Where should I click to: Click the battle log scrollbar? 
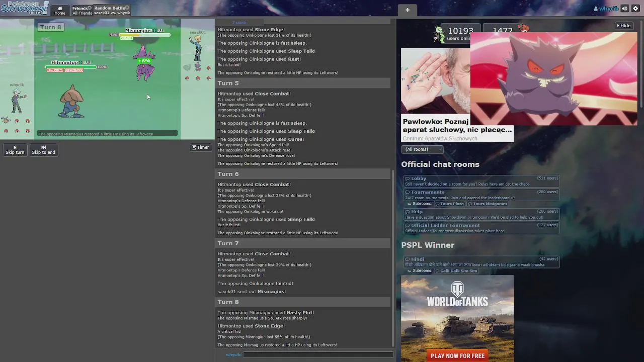coord(393,259)
